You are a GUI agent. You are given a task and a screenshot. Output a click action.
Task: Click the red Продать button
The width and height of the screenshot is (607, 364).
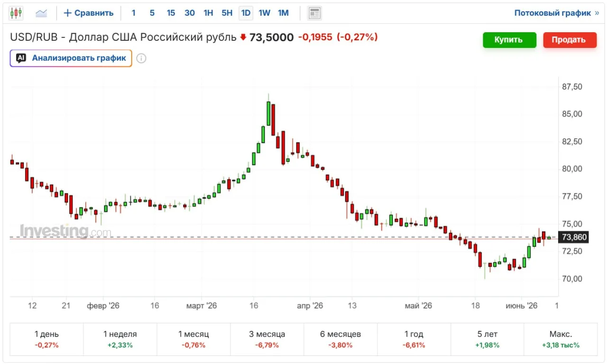tap(569, 40)
